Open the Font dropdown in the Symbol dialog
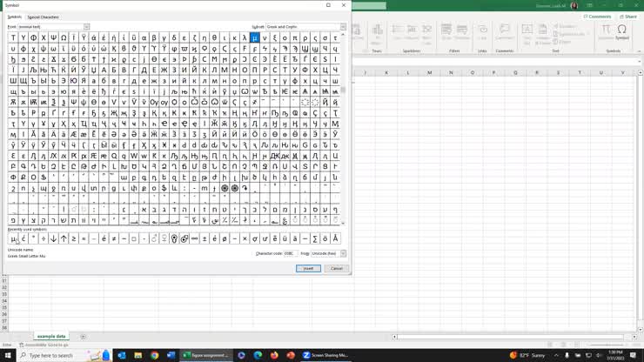The height and width of the screenshot is (362, 644). (x=86, y=27)
